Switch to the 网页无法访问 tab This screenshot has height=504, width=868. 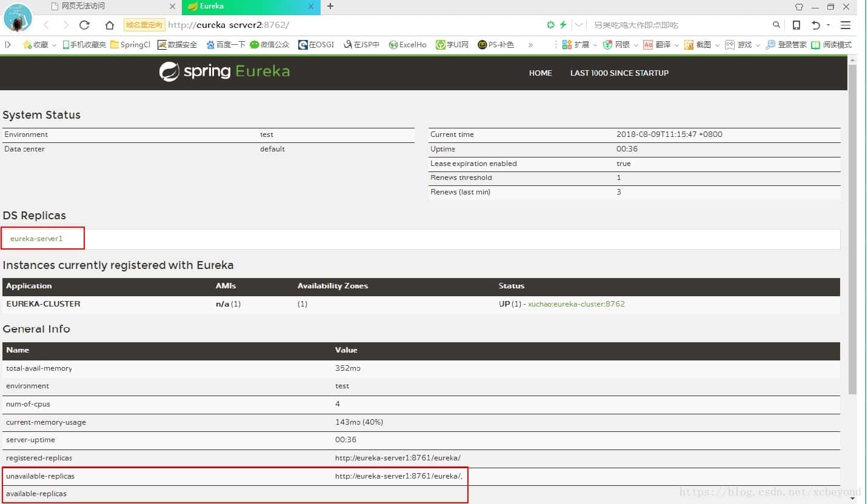pos(83,6)
